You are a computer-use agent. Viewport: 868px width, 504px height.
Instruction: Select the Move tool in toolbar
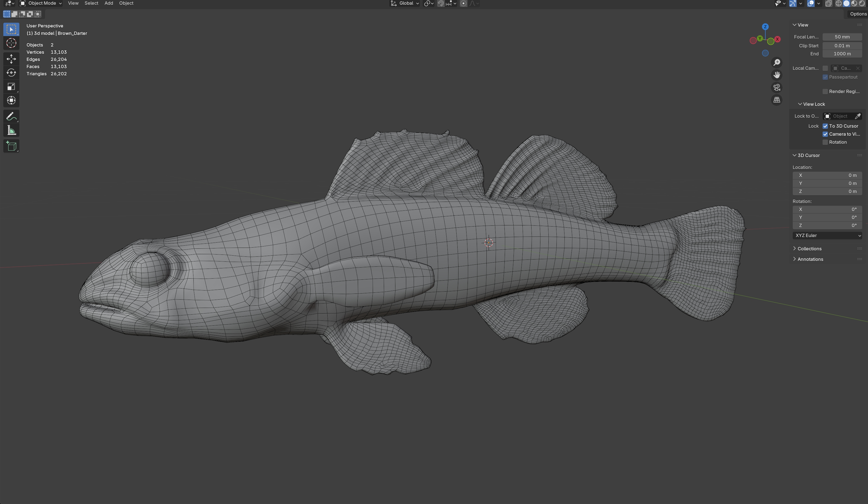point(11,59)
